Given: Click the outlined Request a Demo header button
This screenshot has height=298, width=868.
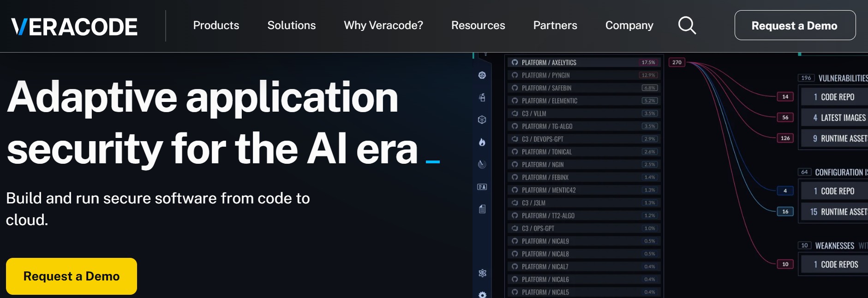Looking at the screenshot, I should click(x=795, y=25).
